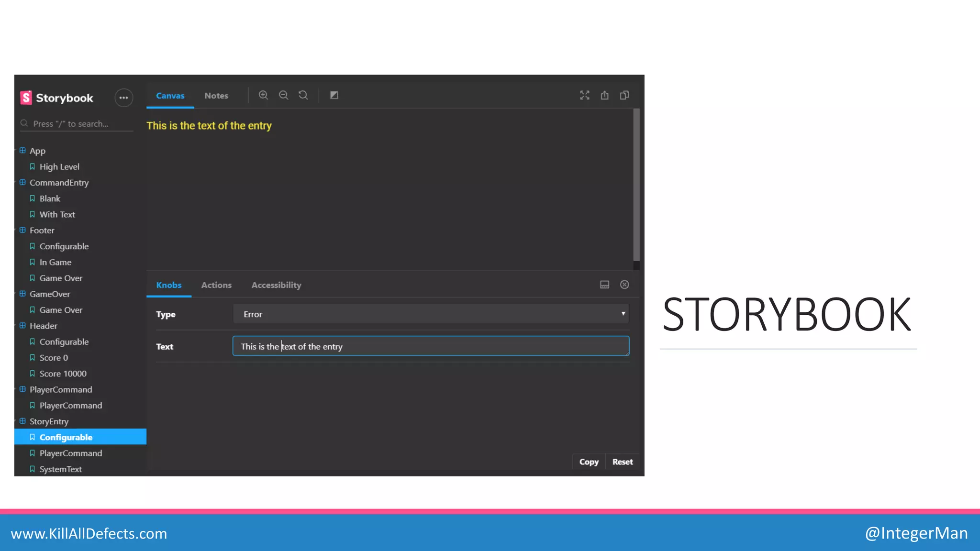Click the zoom in magnifier icon
Viewport: 980px width, 551px height.
(263, 95)
